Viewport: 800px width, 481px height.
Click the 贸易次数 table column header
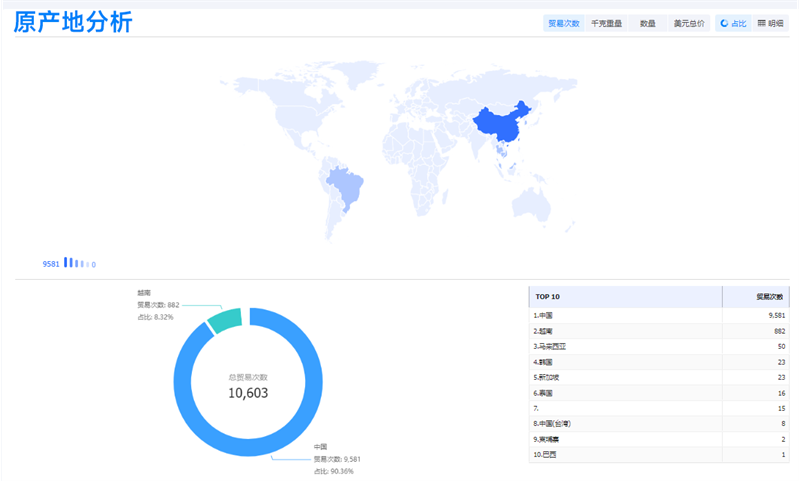[x=769, y=296]
